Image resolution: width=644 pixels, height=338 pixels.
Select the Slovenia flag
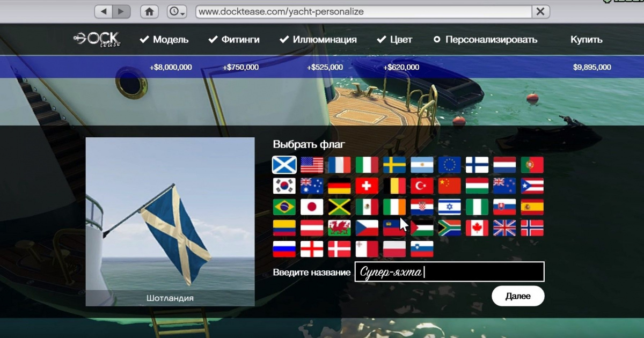(422, 249)
